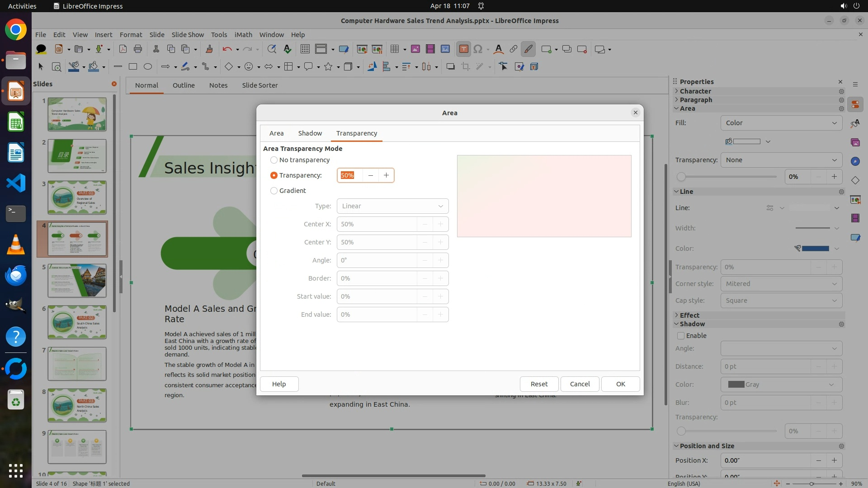868x488 pixels.
Task: Click the sidebar Area Transparency slider handle
Action: coord(681,177)
